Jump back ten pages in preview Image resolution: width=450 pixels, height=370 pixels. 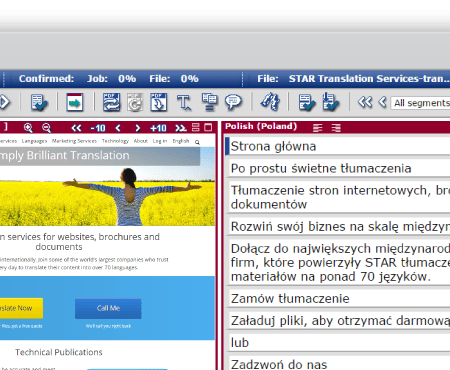click(98, 128)
